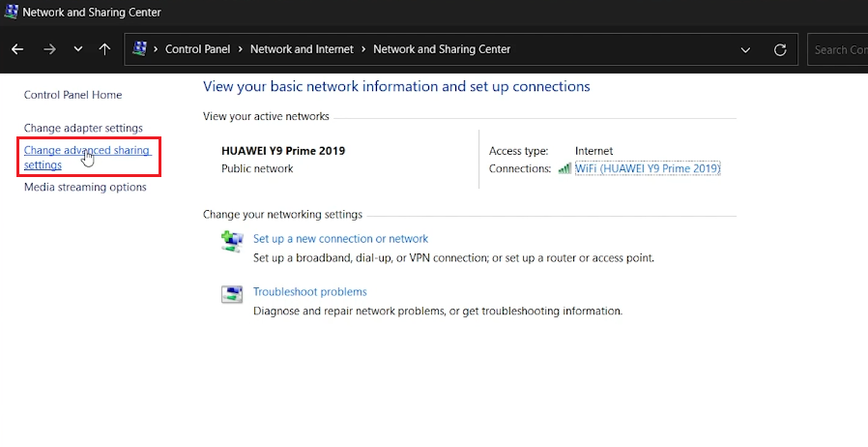This screenshot has width=868, height=447.
Task: Expand chevron after Network and Internet breadcrumb
Action: (363, 49)
